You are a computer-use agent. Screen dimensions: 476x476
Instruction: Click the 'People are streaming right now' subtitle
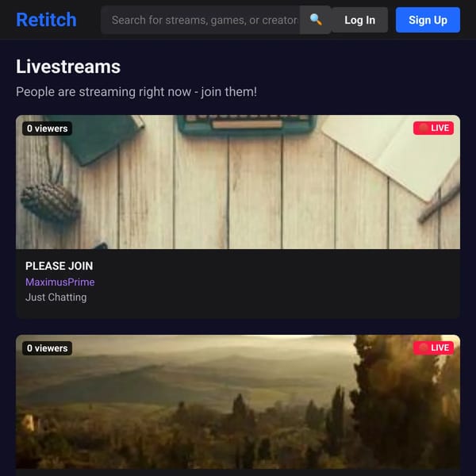[x=136, y=92]
